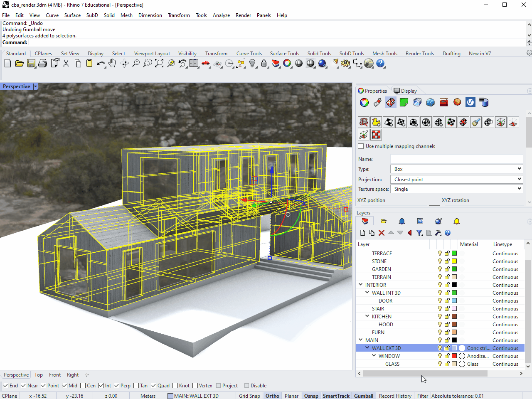Click the new layer icon in Layers panel
Image resolution: width=532 pixels, height=399 pixels.
(x=362, y=233)
